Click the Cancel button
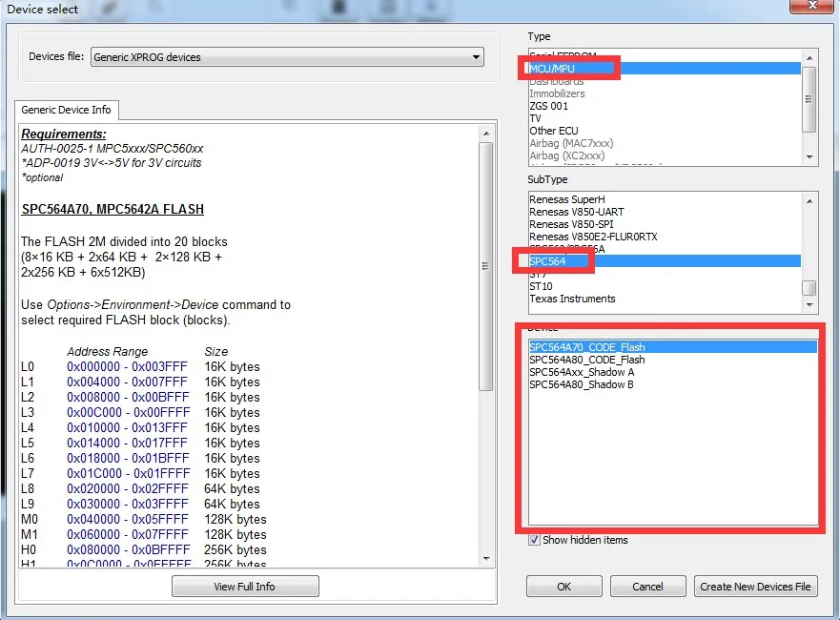The image size is (840, 620). point(647,587)
